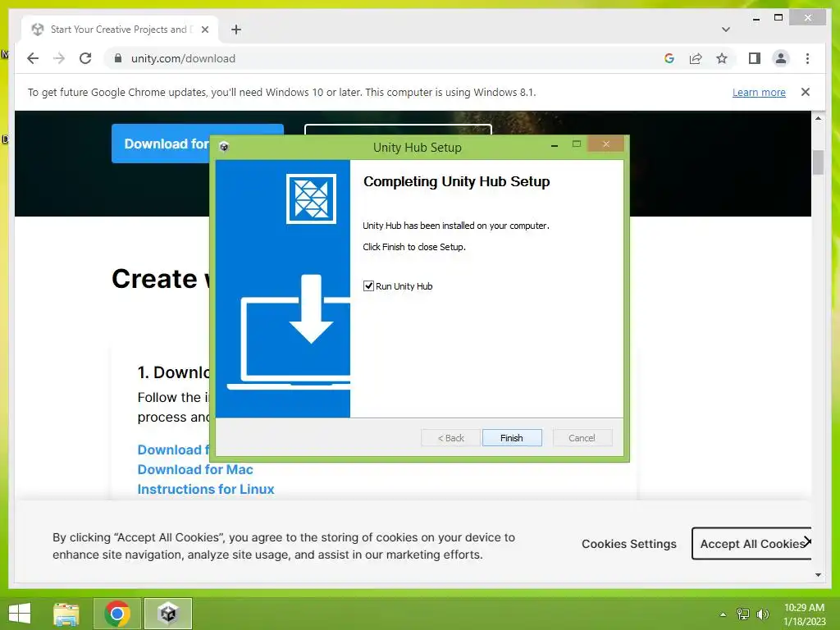This screenshot has height=630, width=840.
Task: Open Chrome three-dot menu
Action: click(807, 58)
